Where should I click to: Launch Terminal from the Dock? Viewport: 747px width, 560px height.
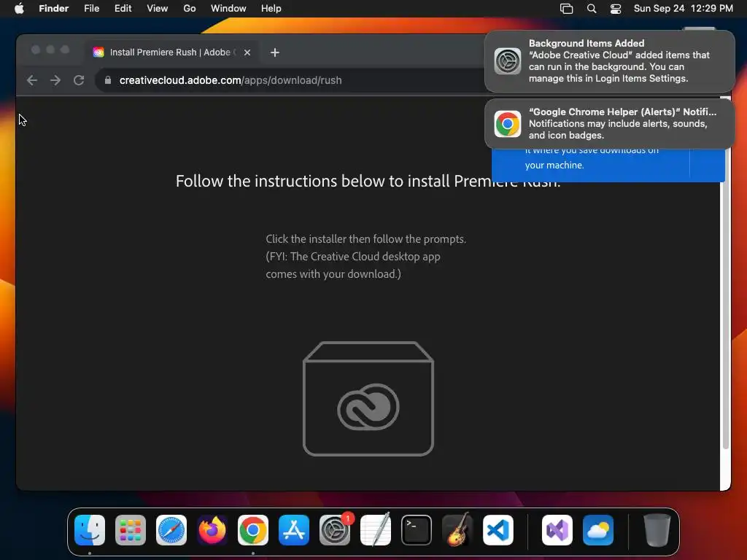[417, 530]
